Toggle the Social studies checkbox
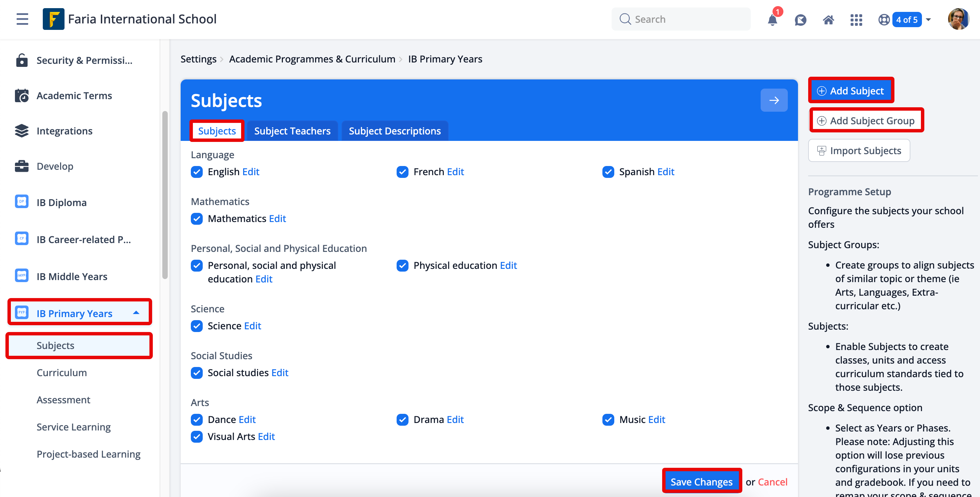This screenshot has height=497, width=980. point(197,373)
